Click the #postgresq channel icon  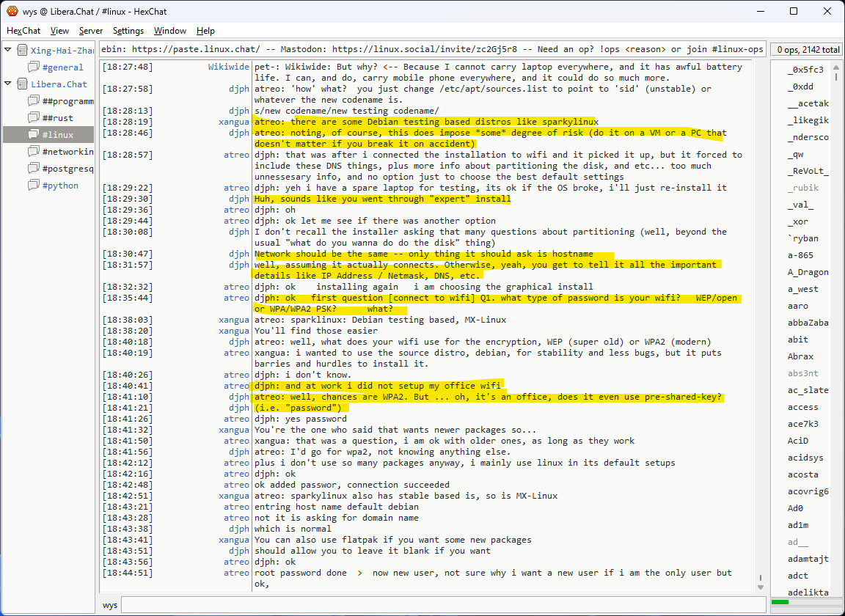34,169
